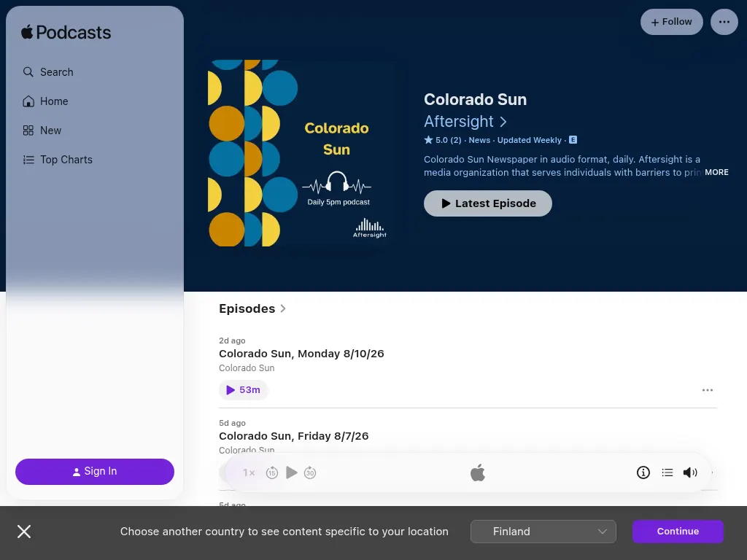Viewport: 747px width, 560px height.
Task: Open options for Monday 8/10/26 episode
Action: coord(708,390)
